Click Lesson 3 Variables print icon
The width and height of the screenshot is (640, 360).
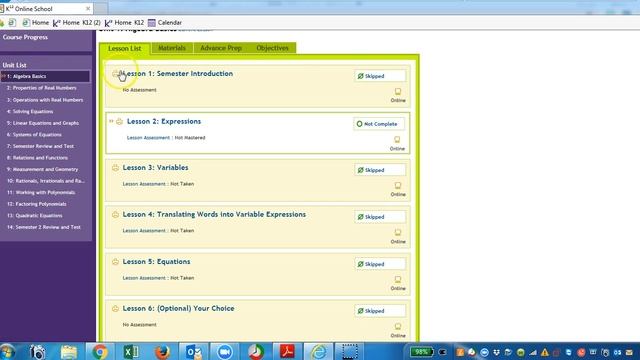click(116, 168)
